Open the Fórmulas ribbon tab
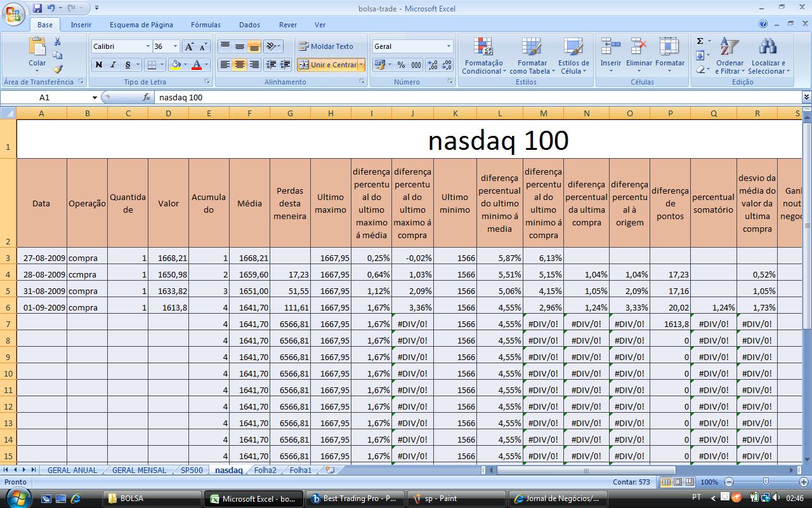This screenshot has width=812, height=508. pos(206,25)
